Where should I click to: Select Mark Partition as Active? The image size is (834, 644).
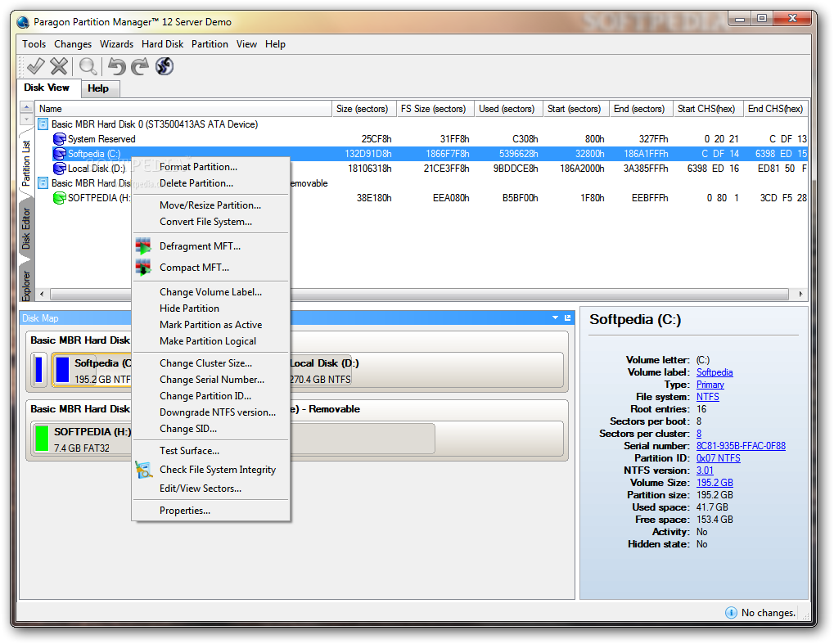pos(210,325)
